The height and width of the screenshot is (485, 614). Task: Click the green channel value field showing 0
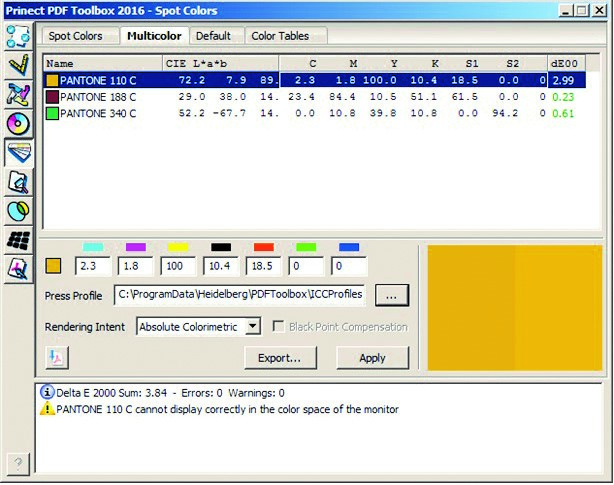306,266
